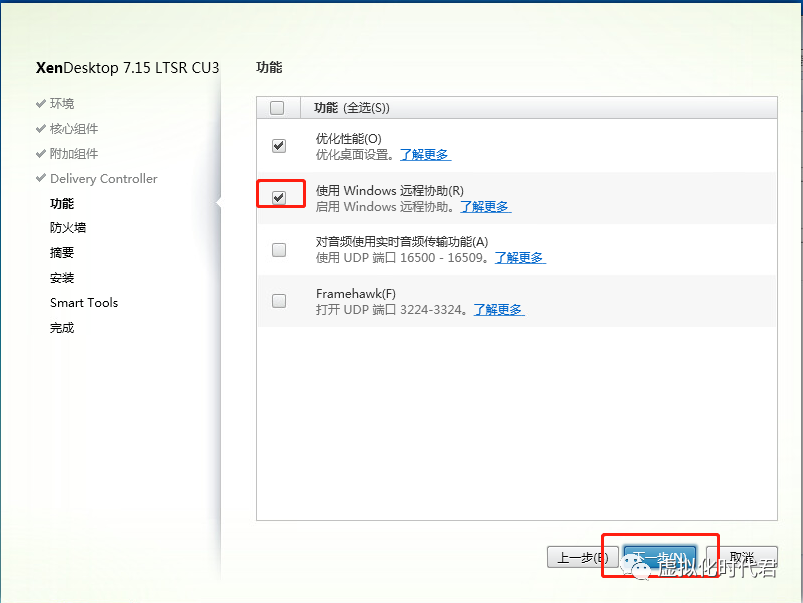Open 了解更多 link for UDP 端口 3224-3324
Screen dimensions: 803x603
coord(499,310)
